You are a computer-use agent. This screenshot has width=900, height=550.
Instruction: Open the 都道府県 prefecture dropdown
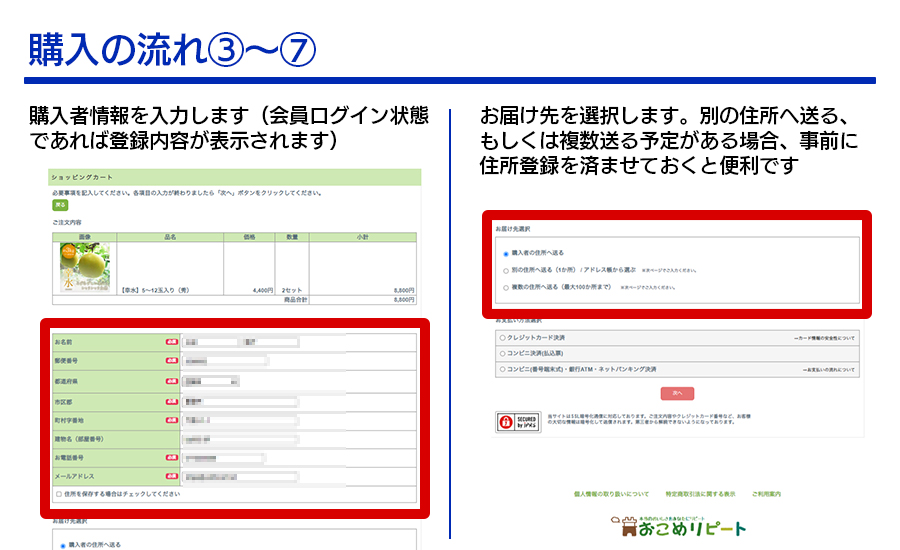tap(211, 381)
